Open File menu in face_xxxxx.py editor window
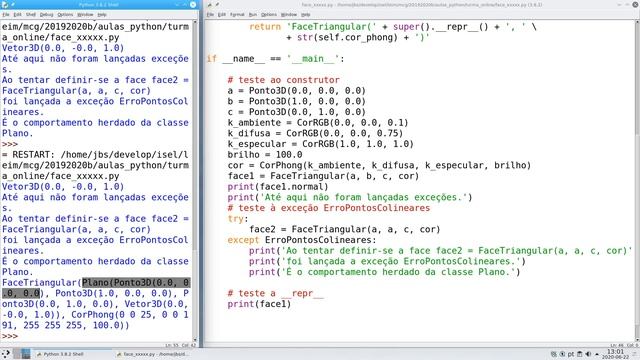Screen dimensions: 640x360 coord(210,14)
